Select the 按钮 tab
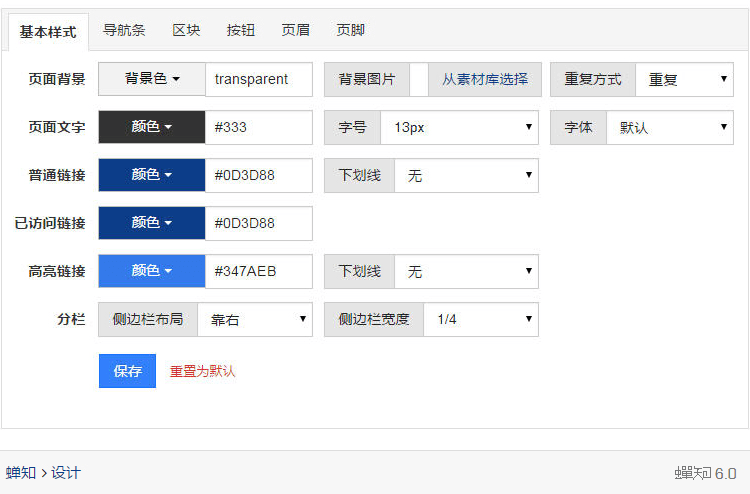 241,30
